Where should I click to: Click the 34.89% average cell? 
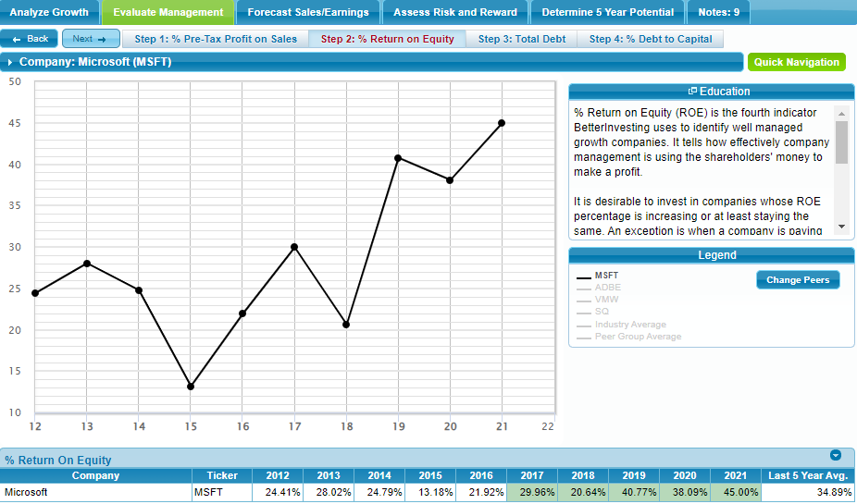[x=808, y=493]
